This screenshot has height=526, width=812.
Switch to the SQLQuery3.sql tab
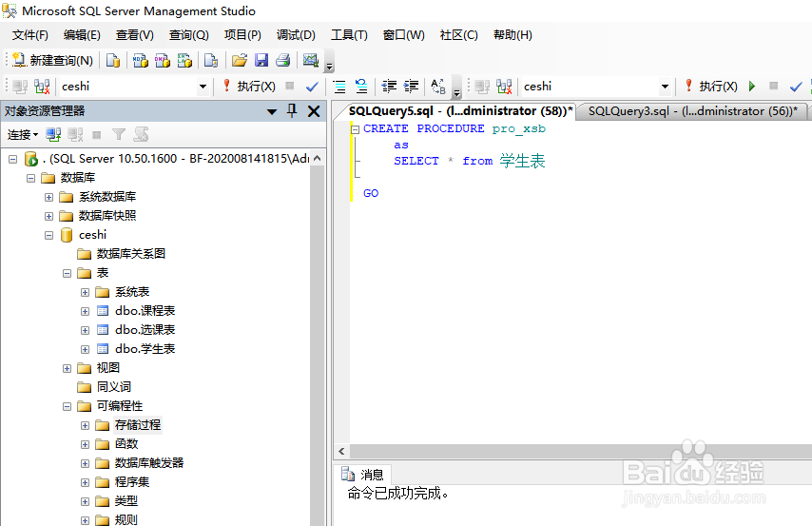coord(692,111)
